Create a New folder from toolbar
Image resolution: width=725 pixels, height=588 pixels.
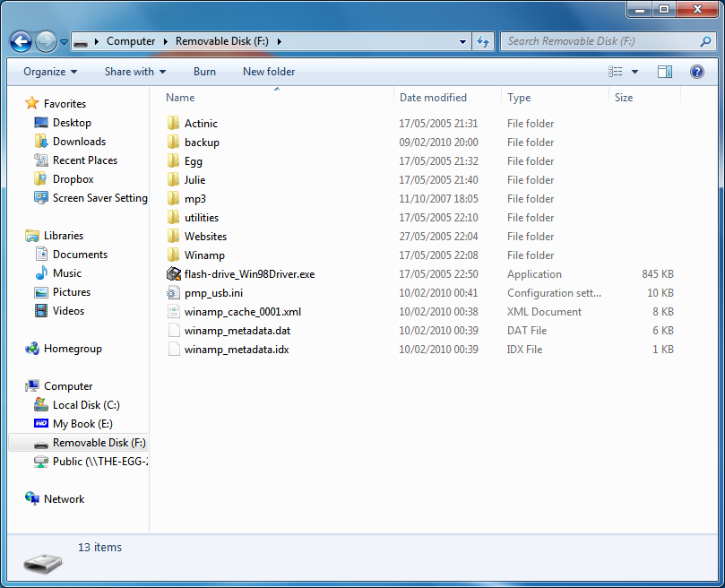click(x=269, y=72)
